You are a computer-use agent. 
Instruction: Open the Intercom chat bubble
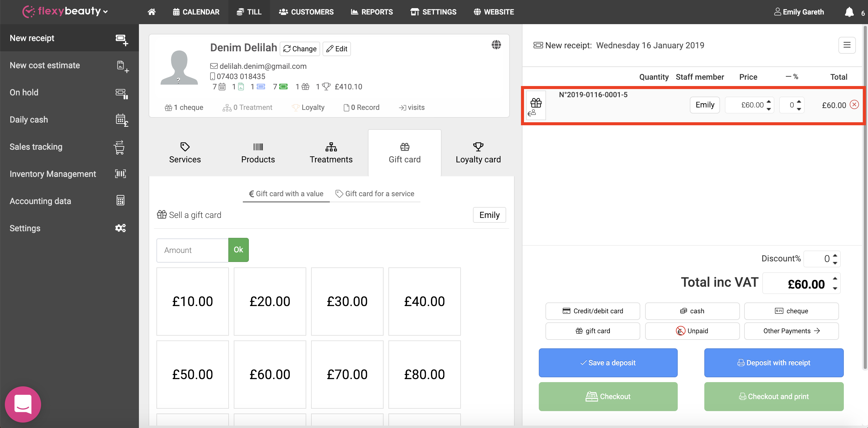[x=23, y=404]
